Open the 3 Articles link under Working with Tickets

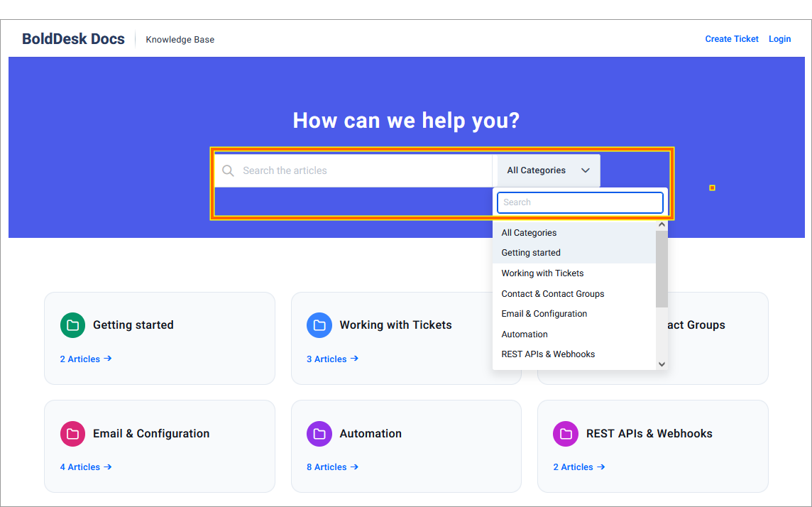pos(332,359)
